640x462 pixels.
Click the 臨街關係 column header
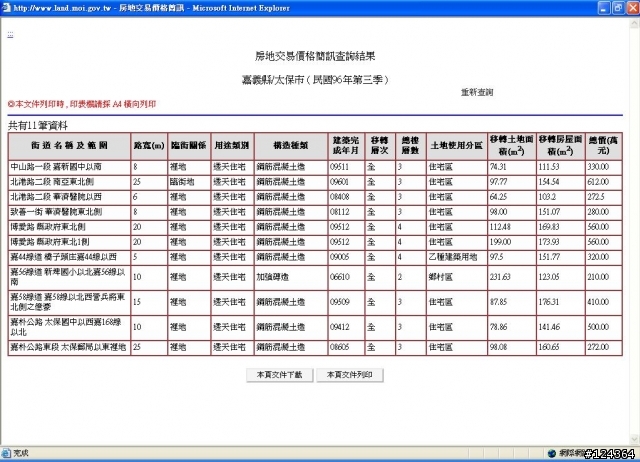click(x=189, y=146)
